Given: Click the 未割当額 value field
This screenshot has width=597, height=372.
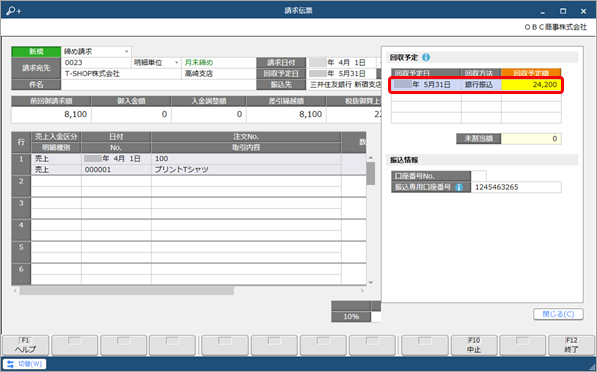Looking at the screenshot, I should pyautogui.click(x=531, y=139).
